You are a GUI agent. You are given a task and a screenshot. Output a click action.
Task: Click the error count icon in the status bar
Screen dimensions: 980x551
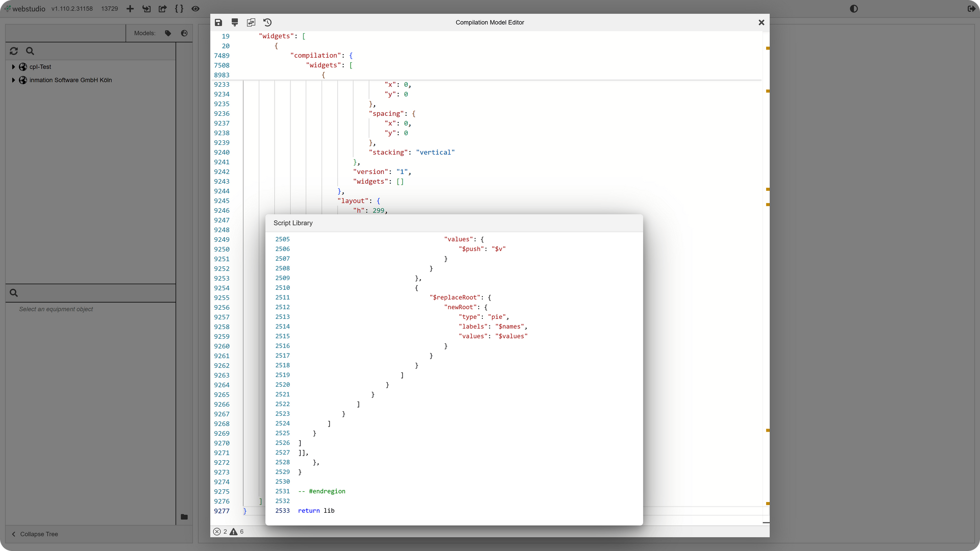[x=217, y=532]
